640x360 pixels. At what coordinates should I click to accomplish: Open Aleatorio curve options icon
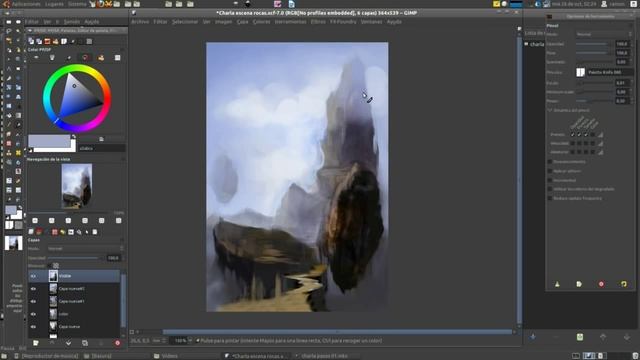[x=600, y=152]
